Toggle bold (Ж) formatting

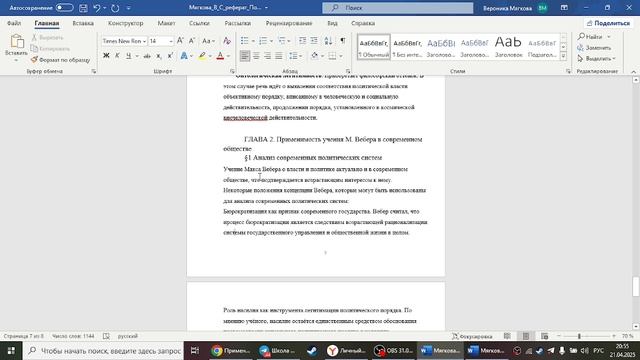106,56
